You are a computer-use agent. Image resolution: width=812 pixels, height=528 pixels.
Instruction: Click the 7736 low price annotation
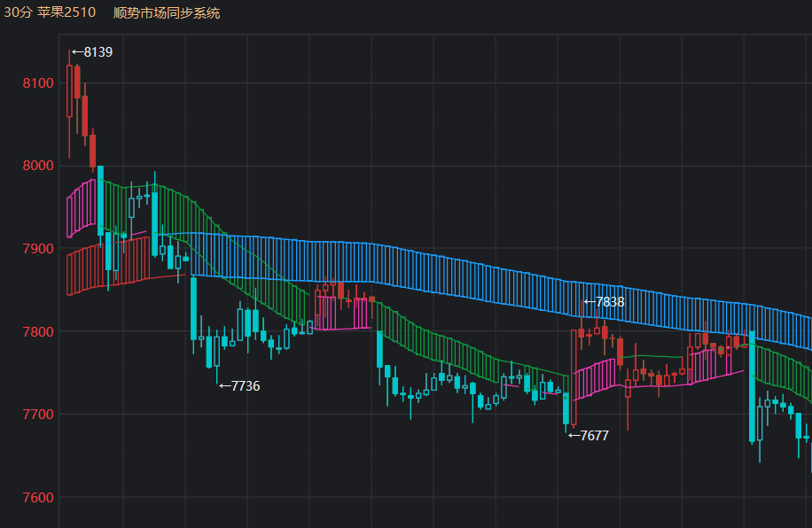239,386
